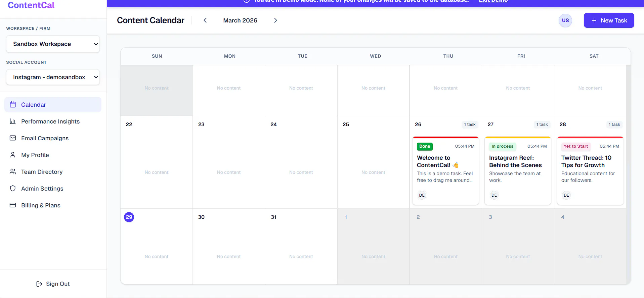This screenshot has width=644, height=298.
Task: Click the My Profile person icon
Action: (13, 155)
